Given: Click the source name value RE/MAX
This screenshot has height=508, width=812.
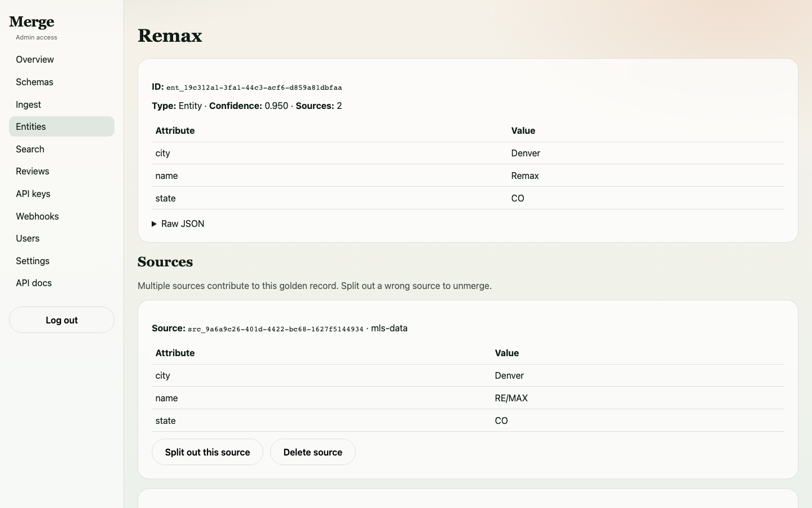Looking at the screenshot, I should pos(511,398).
